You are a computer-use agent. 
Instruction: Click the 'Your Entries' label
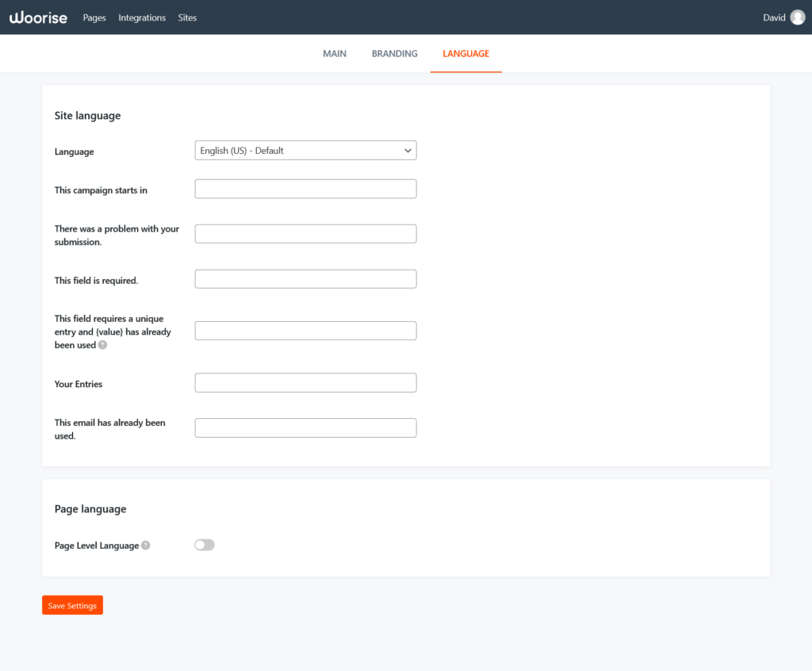79,384
